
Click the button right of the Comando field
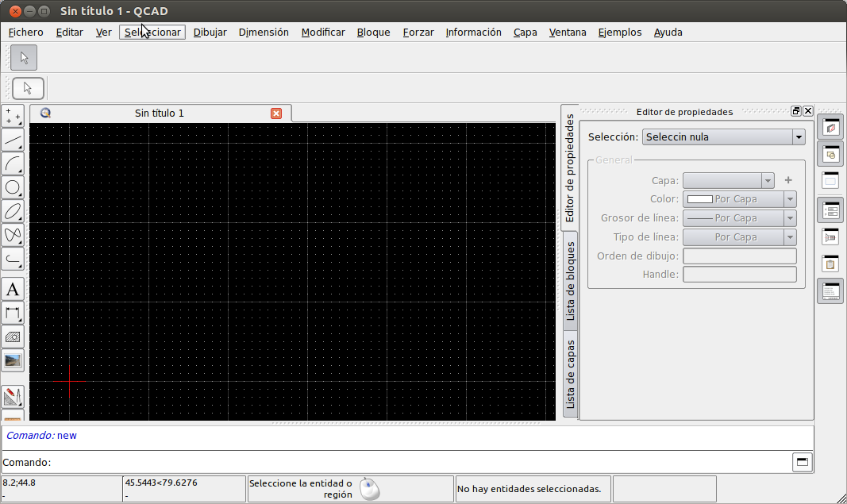pos(803,462)
